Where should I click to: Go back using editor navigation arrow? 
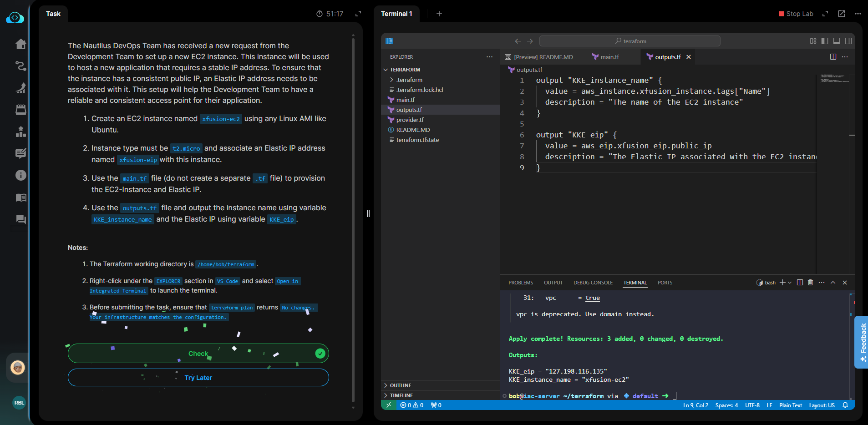click(518, 41)
